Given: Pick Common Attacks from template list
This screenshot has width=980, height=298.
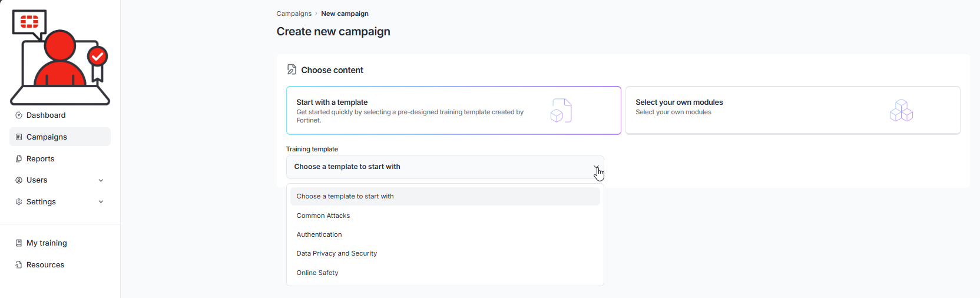Looking at the screenshot, I should (323, 216).
